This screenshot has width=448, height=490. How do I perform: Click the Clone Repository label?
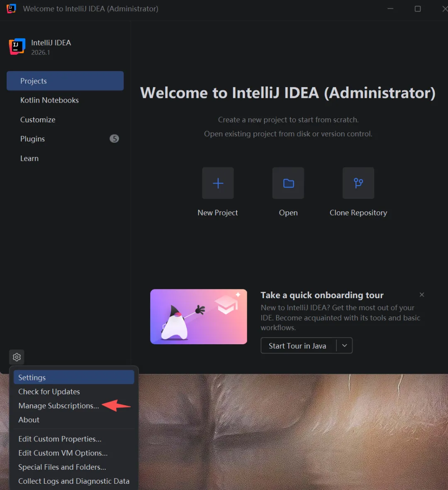(x=358, y=213)
